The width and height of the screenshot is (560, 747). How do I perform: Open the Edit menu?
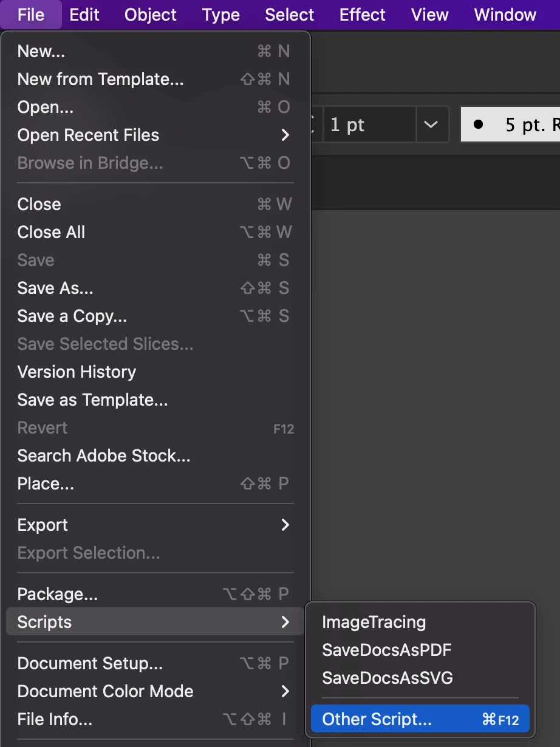click(x=84, y=15)
